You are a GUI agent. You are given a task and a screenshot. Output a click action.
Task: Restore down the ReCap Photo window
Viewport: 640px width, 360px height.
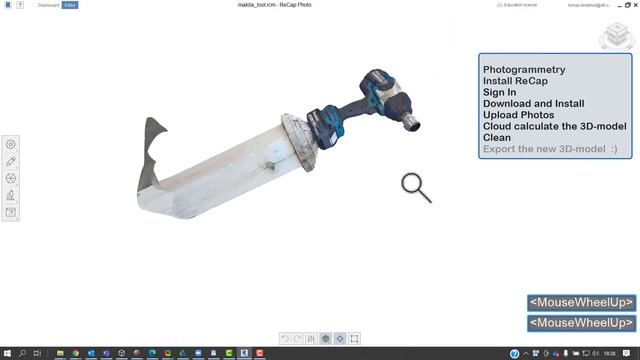[628, 5]
